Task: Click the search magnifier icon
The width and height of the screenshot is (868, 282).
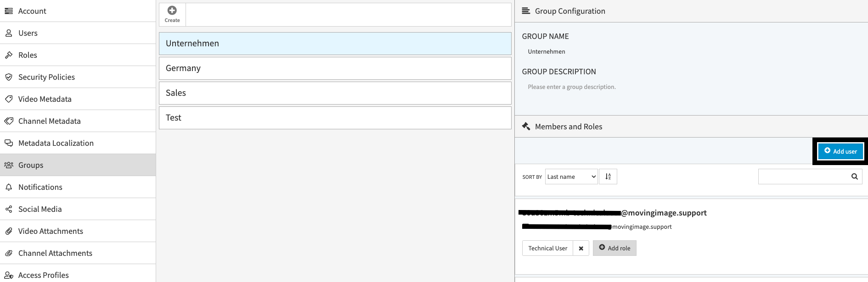Action: tap(855, 177)
